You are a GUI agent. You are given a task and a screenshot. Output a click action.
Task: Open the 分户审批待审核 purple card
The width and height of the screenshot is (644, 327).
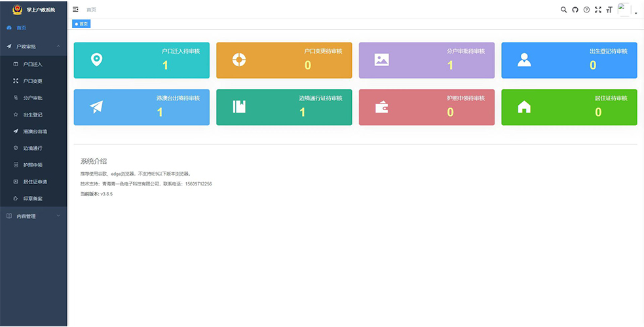(426, 60)
